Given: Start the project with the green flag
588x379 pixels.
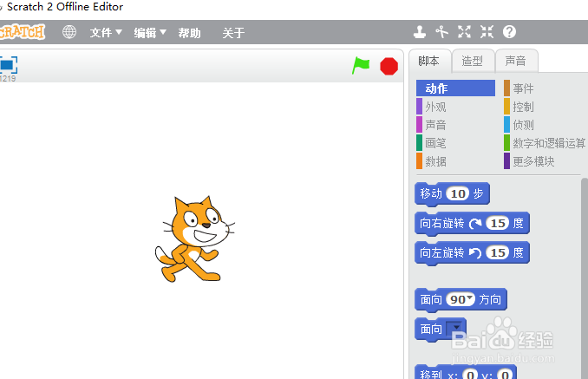Looking at the screenshot, I should click(x=361, y=66).
